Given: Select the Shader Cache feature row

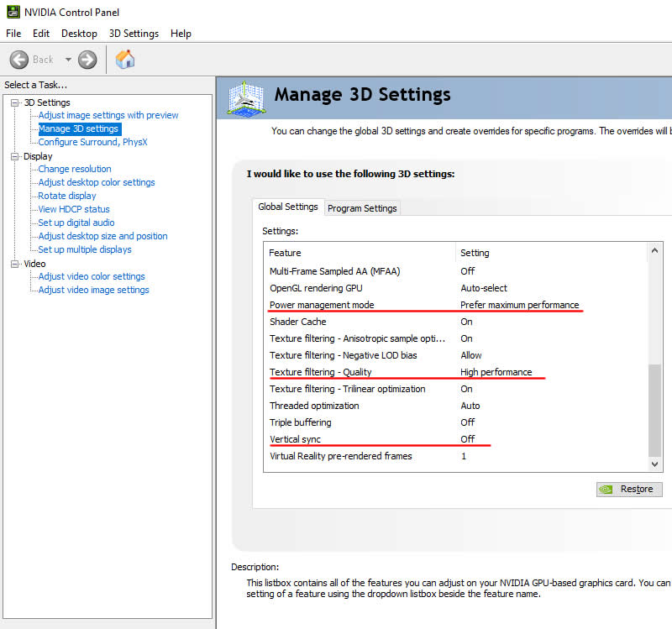Looking at the screenshot, I should coord(455,322).
